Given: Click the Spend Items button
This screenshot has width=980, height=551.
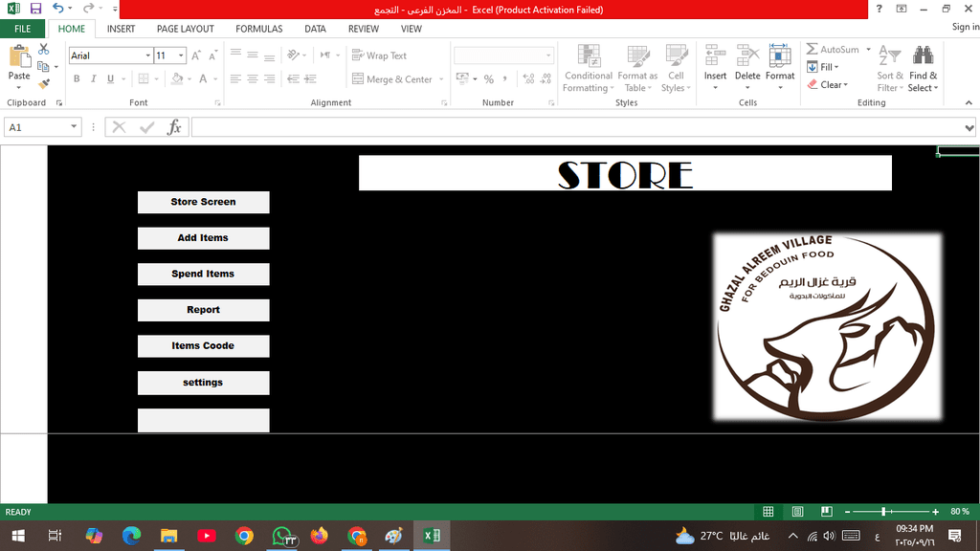Looking at the screenshot, I should pos(203,275).
